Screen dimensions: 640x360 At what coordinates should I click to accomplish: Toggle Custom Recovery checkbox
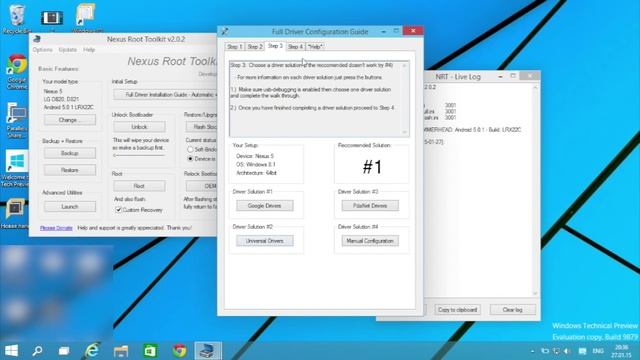coord(118,210)
